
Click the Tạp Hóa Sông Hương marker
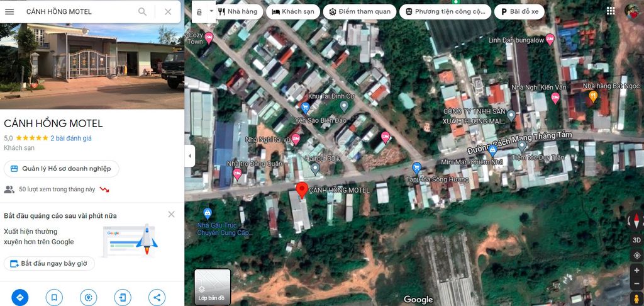click(416, 168)
